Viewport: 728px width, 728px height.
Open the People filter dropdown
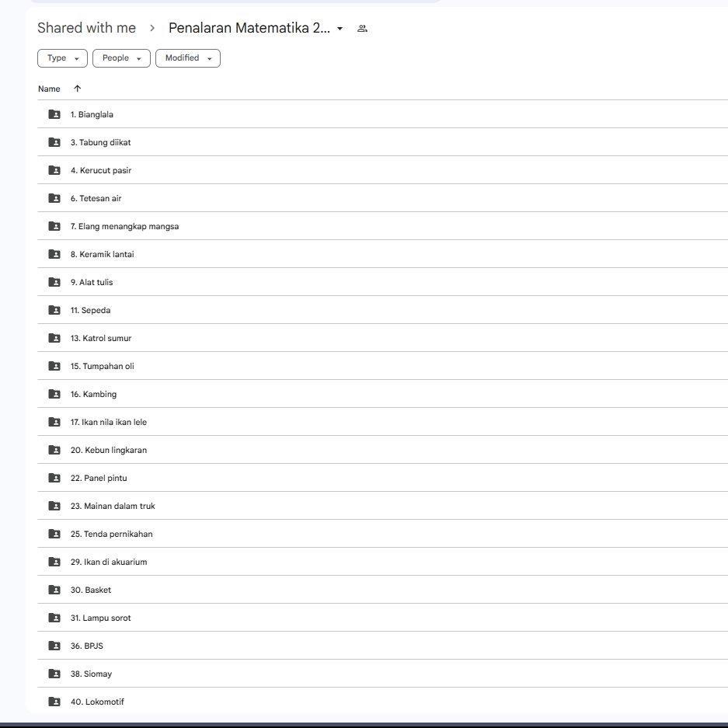click(x=121, y=58)
